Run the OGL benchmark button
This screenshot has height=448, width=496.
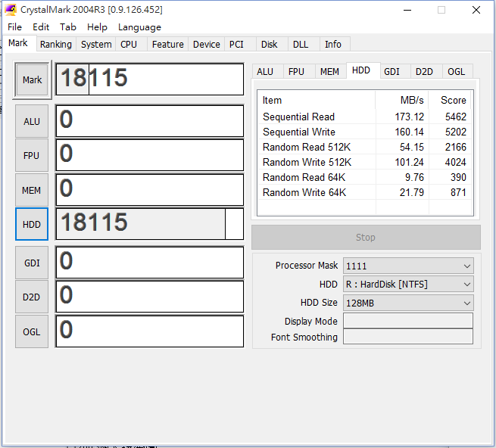point(32,332)
